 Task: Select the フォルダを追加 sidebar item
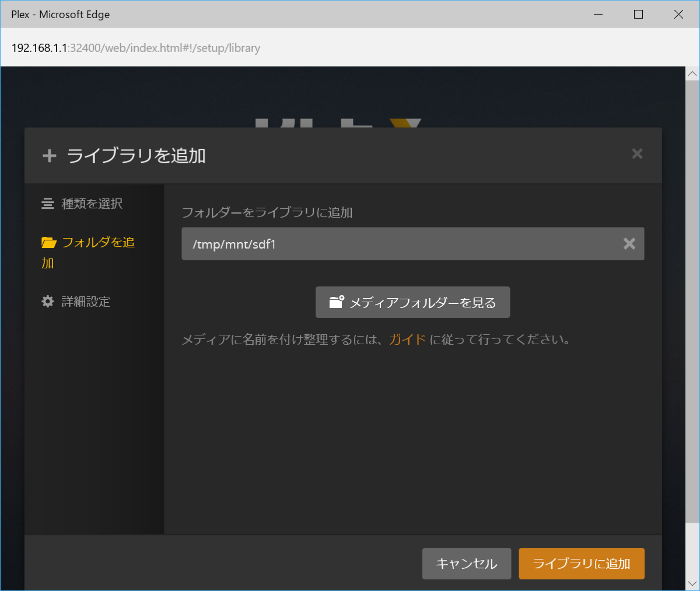coord(97,243)
